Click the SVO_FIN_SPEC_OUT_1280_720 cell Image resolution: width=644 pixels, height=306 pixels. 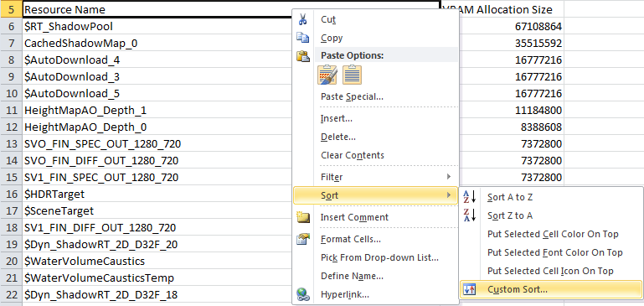157,144
